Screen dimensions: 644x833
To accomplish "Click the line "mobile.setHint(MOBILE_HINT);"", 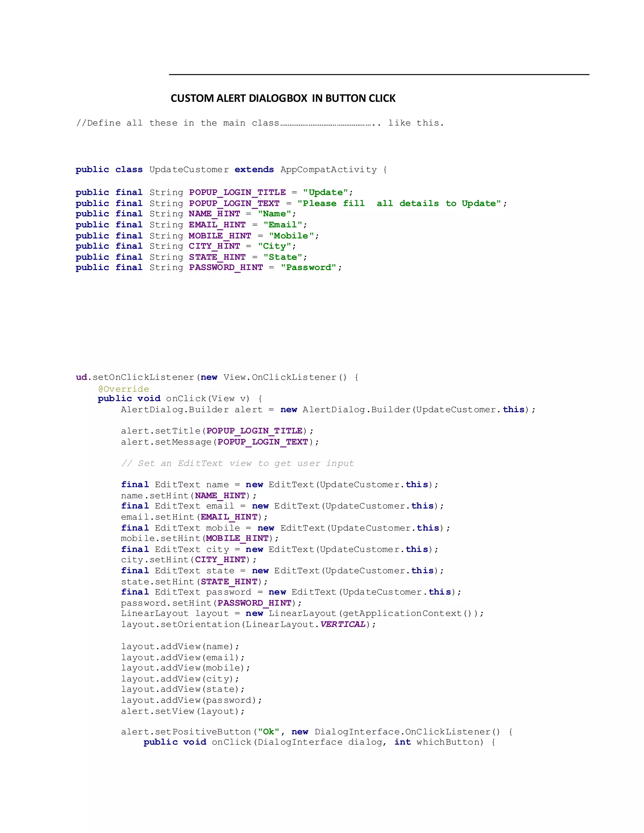I will pos(200,538).
